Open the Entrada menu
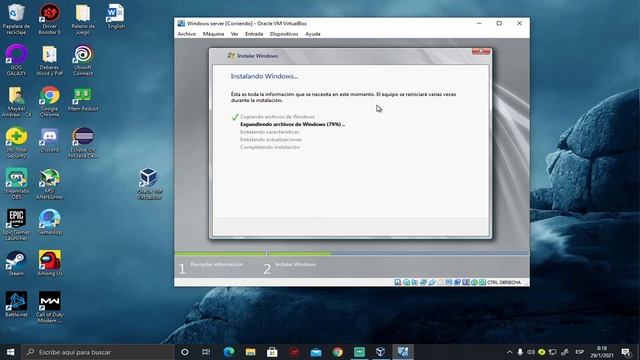The width and height of the screenshot is (640, 360). click(x=254, y=34)
